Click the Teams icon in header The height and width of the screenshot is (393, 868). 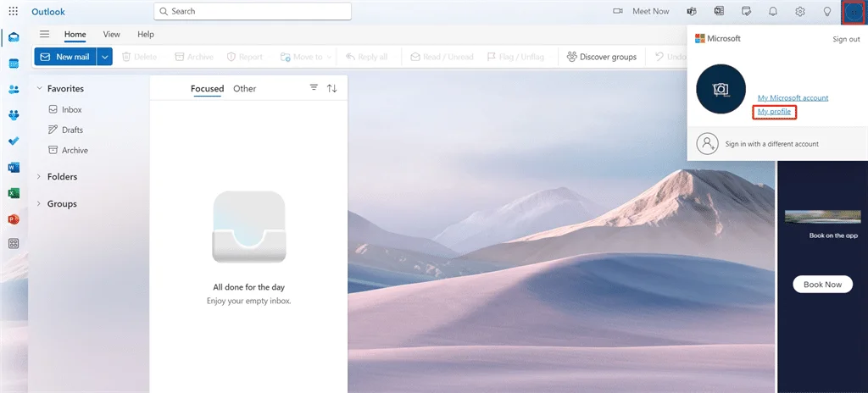[692, 11]
